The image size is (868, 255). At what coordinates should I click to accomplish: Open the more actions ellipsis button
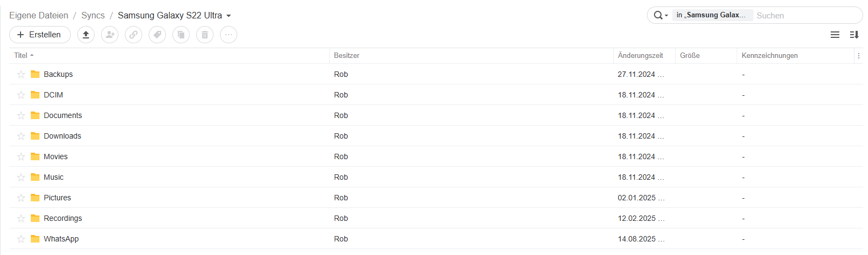[x=229, y=35]
